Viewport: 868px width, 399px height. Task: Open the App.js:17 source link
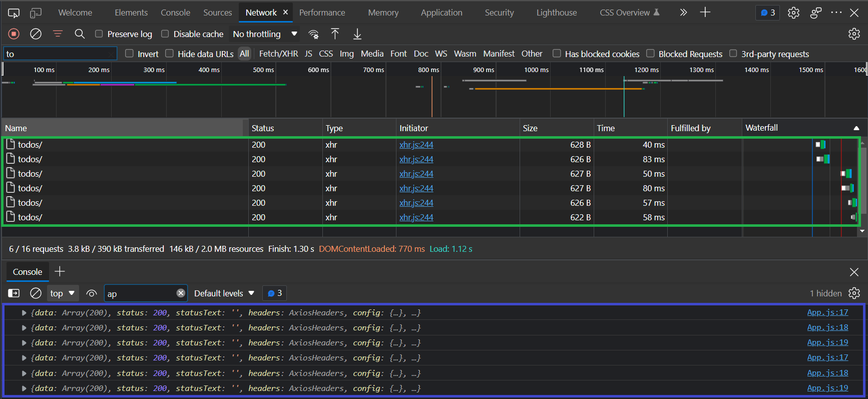point(827,312)
